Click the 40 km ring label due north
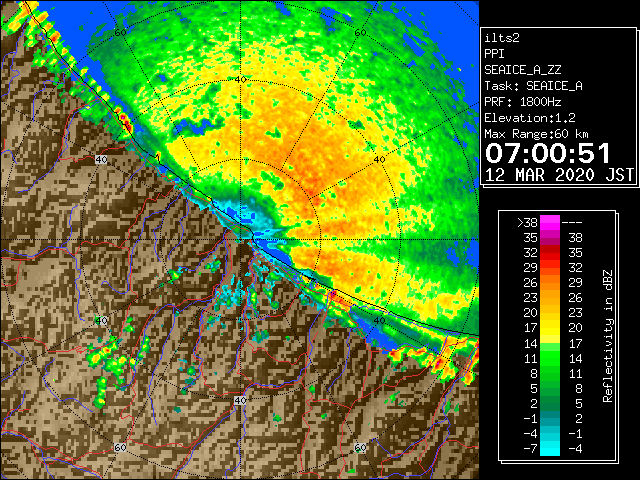This screenshot has width=640, height=480. click(x=241, y=80)
